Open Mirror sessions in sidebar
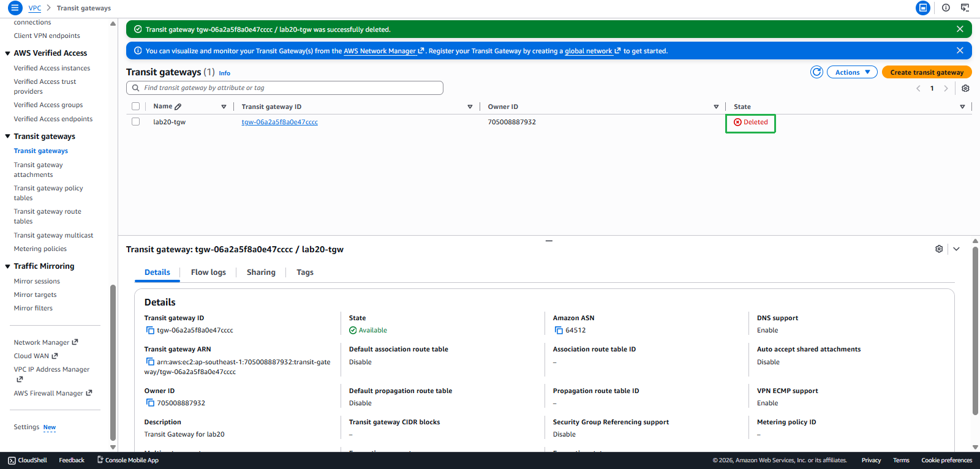This screenshot has height=469, width=980. [37, 281]
